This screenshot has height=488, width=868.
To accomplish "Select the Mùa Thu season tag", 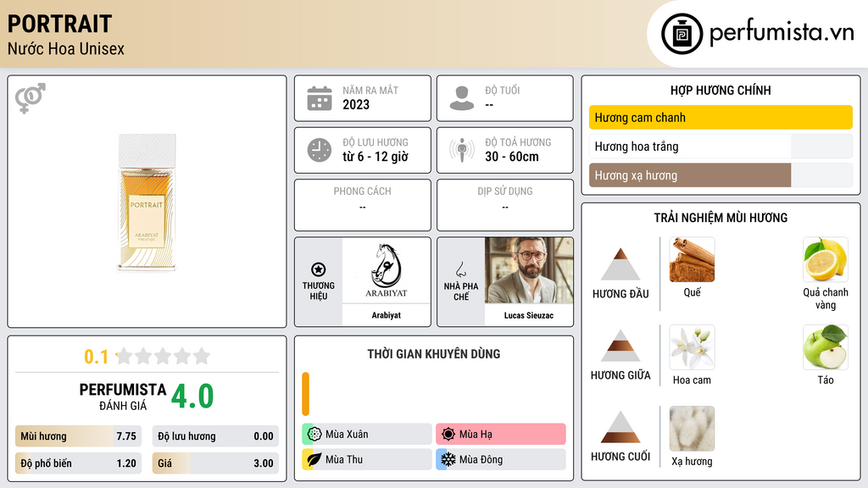I will [x=367, y=459].
